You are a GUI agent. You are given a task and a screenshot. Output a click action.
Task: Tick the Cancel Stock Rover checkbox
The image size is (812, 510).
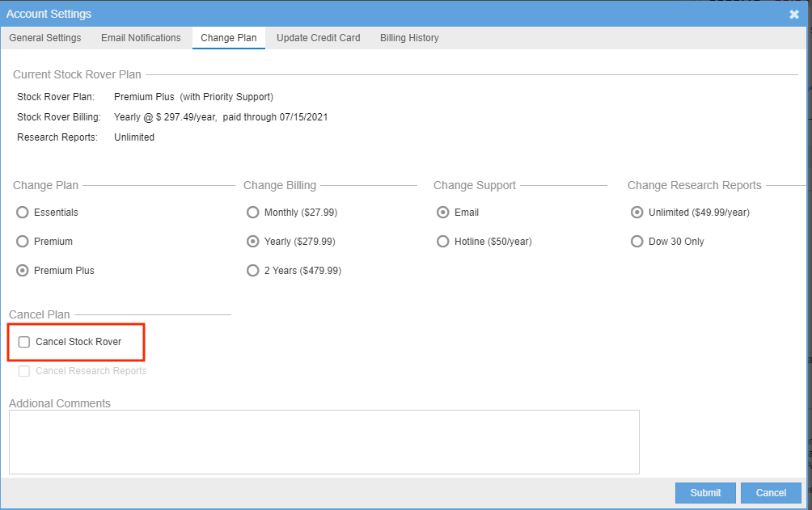click(24, 342)
